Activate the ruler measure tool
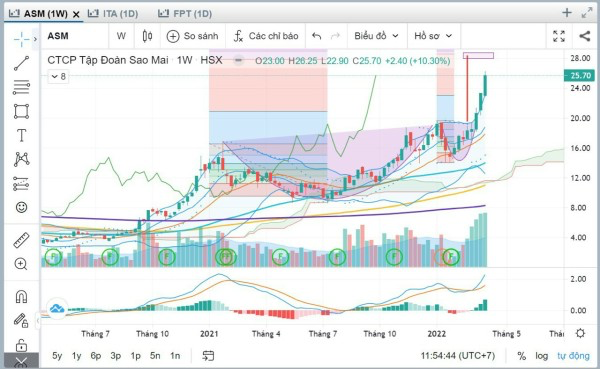This screenshot has height=369, width=600. point(21,240)
